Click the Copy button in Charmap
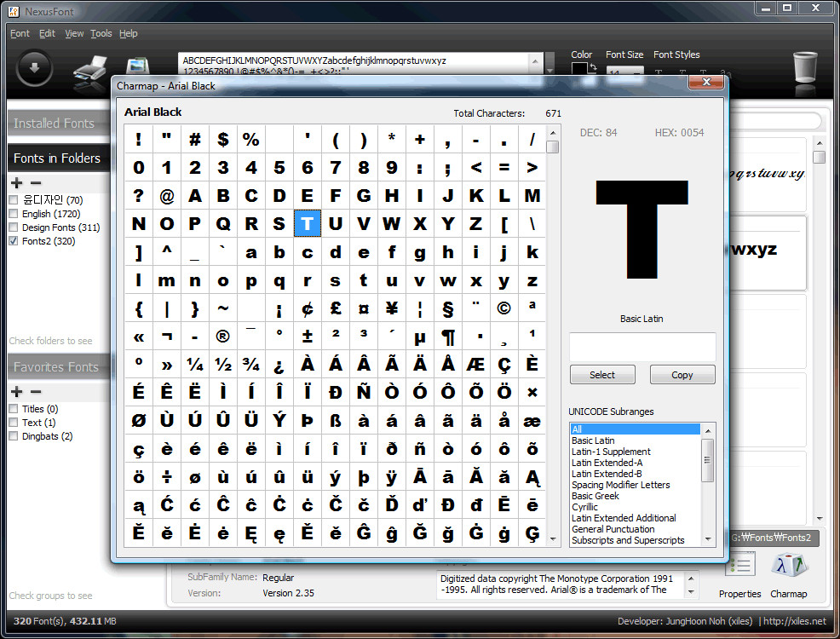The image size is (840, 639). click(x=682, y=375)
